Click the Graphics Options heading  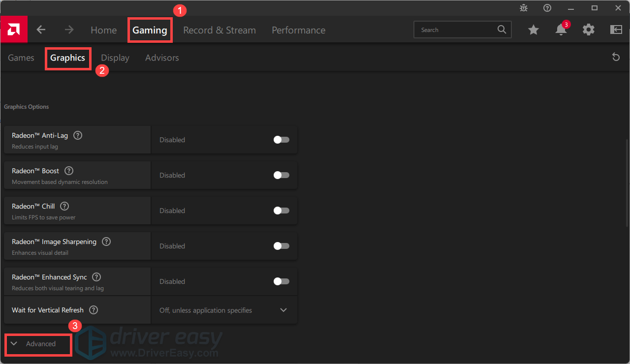pyautogui.click(x=27, y=107)
